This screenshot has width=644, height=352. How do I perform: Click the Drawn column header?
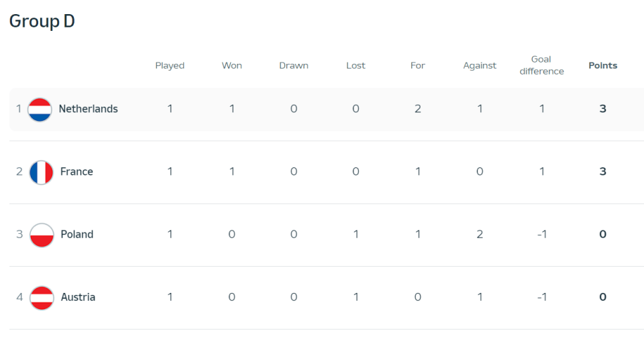(x=294, y=65)
